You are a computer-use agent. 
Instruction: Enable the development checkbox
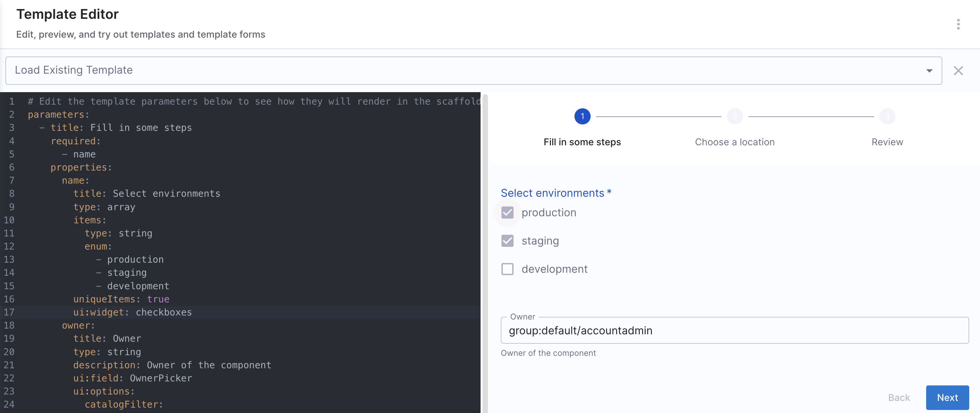(507, 269)
